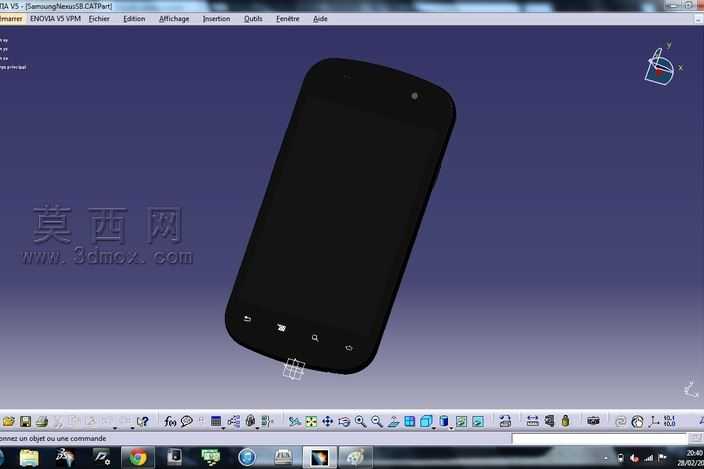This screenshot has width=704, height=469.
Task: Click the Open file folder icon
Action: 9,421
